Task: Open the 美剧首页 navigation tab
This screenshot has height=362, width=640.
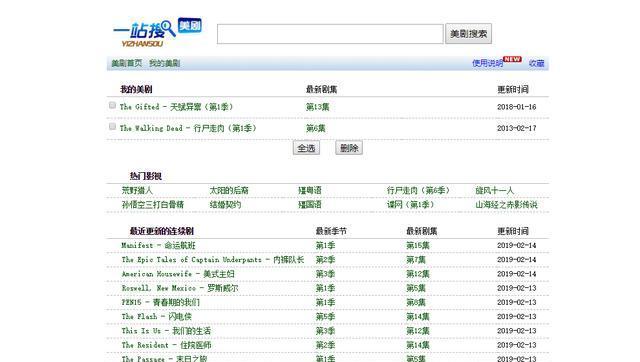Action: (x=127, y=63)
